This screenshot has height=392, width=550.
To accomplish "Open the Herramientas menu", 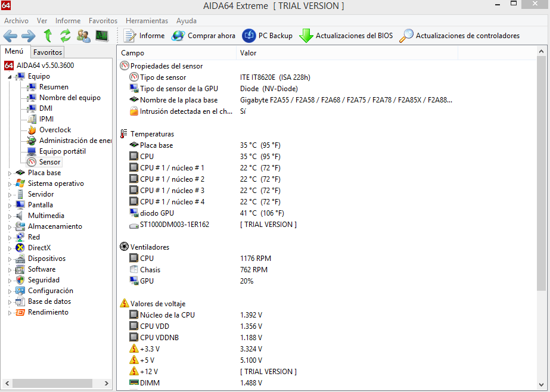I will coord(147,21).
